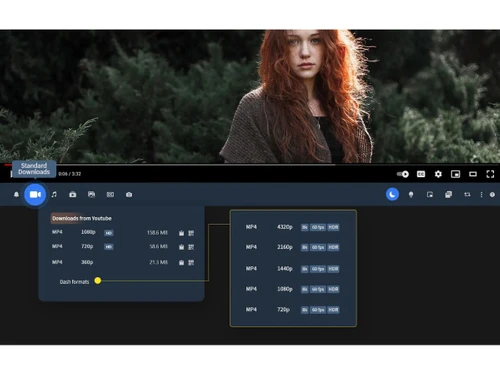
Task: Open the image/thumbnail download icon
Action: point(91,194)
